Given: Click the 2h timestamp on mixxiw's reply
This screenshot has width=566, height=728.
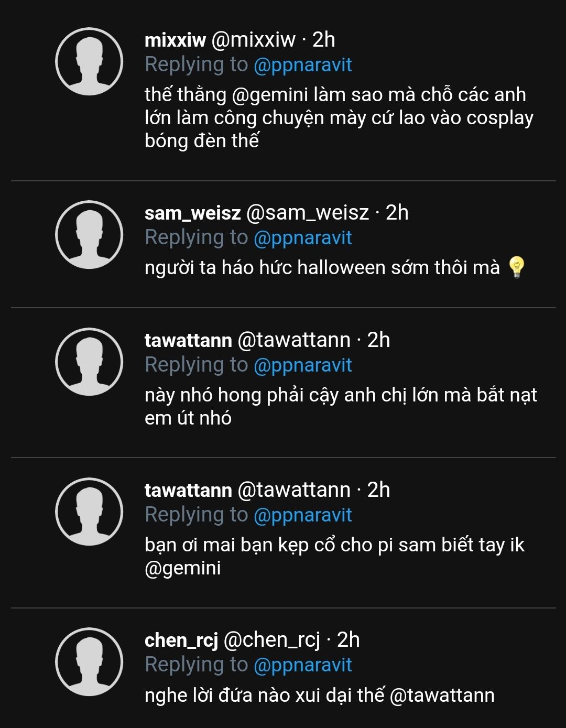Looking at the screenshot, I should coord(323,40).
